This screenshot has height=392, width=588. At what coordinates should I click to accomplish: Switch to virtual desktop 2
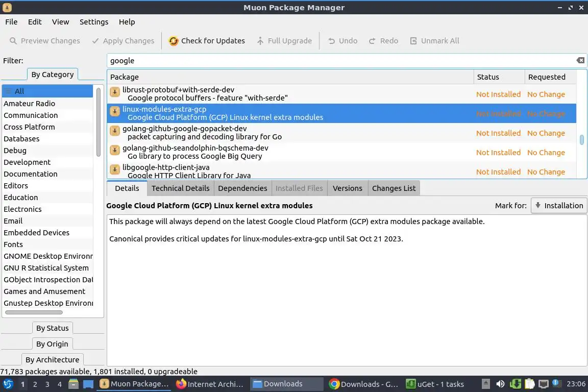tap(35, 384)
